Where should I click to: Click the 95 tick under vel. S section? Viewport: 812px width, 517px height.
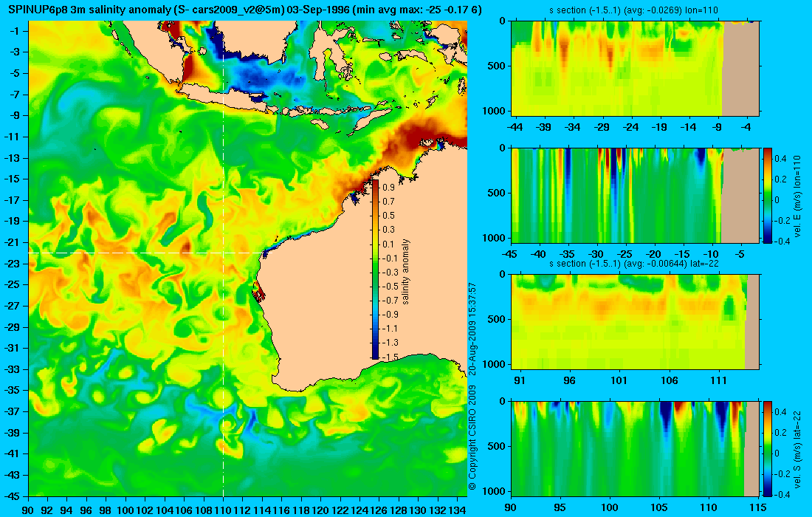(x=560, y=507)
